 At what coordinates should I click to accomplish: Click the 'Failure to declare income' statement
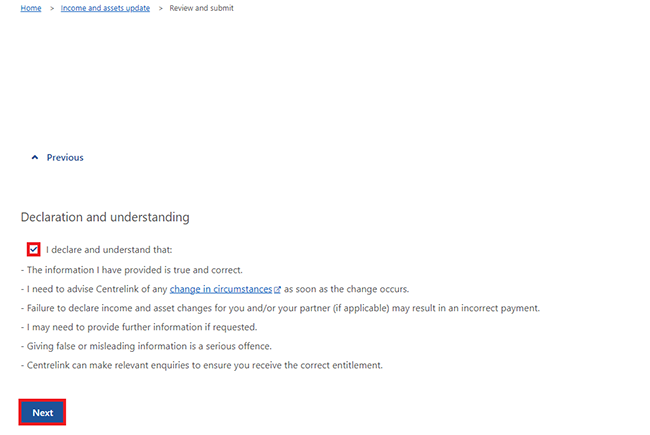(x=280, y=308)
